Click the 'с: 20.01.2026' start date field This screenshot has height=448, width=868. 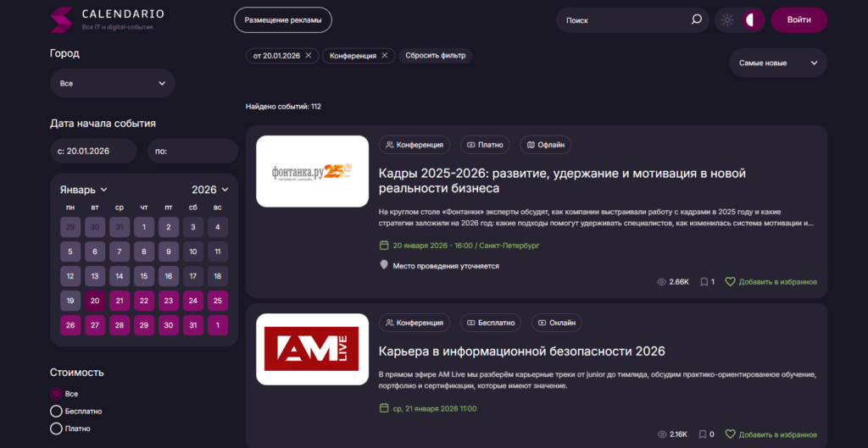pyautogui.click(x=93, y=151)
